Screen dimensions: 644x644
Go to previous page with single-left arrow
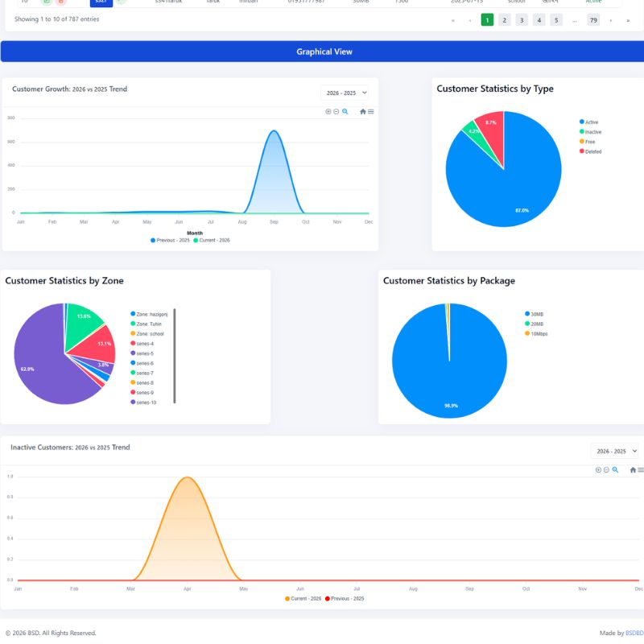point(470,20)
